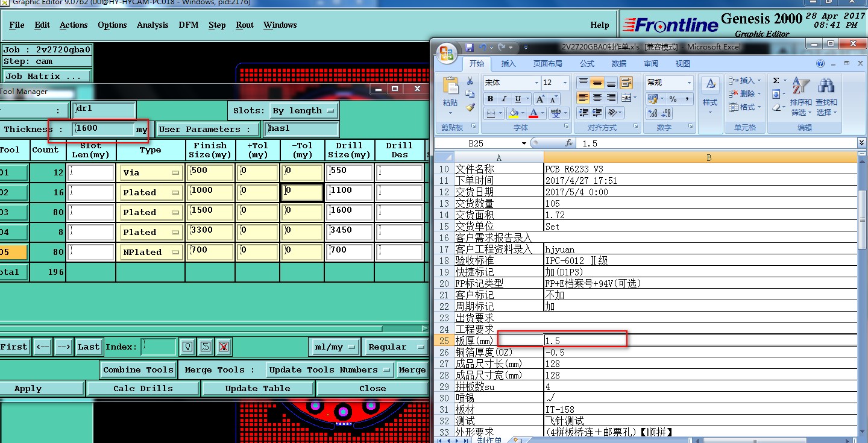Open the Analysis menu in Genesis
The width and height of the screenshot is (868, 443).
coord(153,25)
